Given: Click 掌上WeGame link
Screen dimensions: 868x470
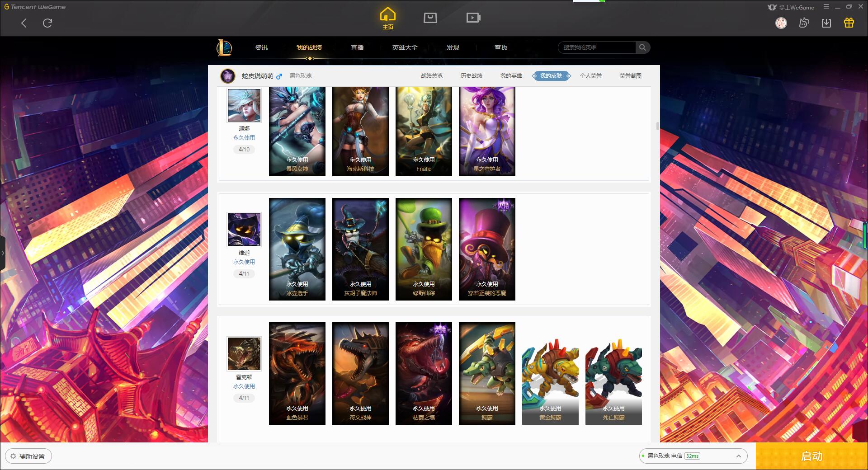Looking at the screenshot, I should [x=791, y=7].
